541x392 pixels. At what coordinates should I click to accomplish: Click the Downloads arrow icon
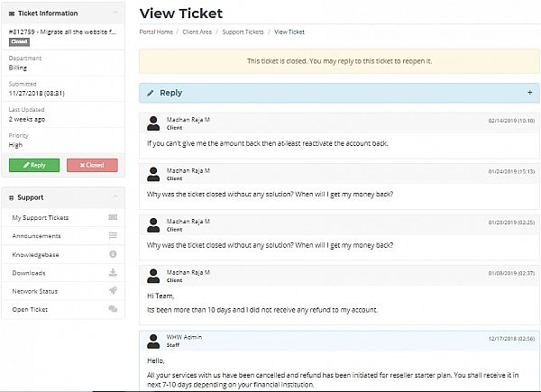(x=113, y=272)
